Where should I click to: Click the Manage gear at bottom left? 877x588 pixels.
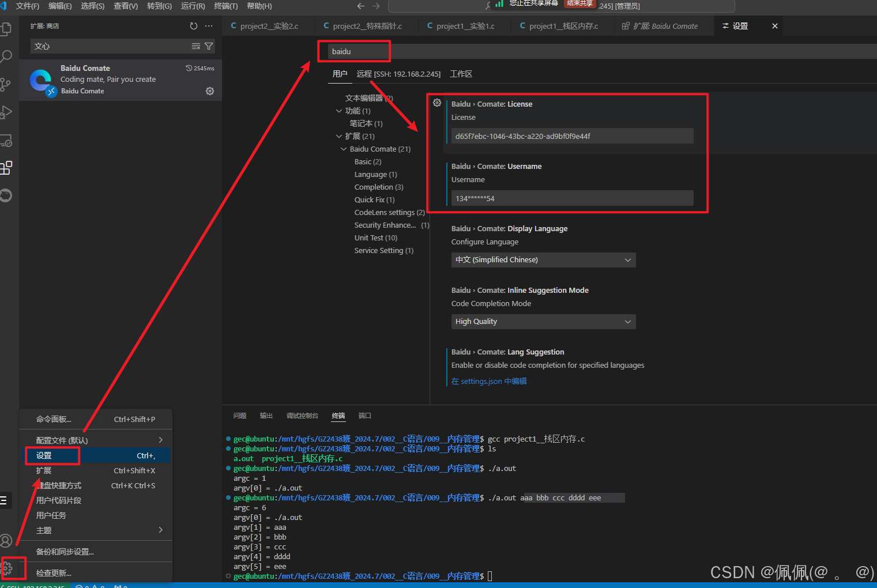pos(7,569)
